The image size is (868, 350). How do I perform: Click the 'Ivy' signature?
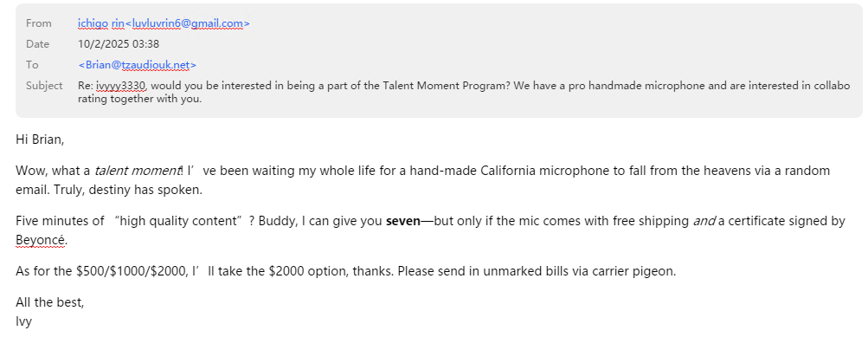pyautogui.click(x=24, y=321)
